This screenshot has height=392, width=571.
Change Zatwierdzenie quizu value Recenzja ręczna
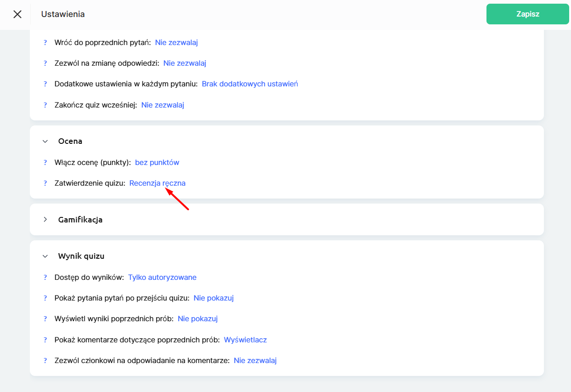(157, 183)
